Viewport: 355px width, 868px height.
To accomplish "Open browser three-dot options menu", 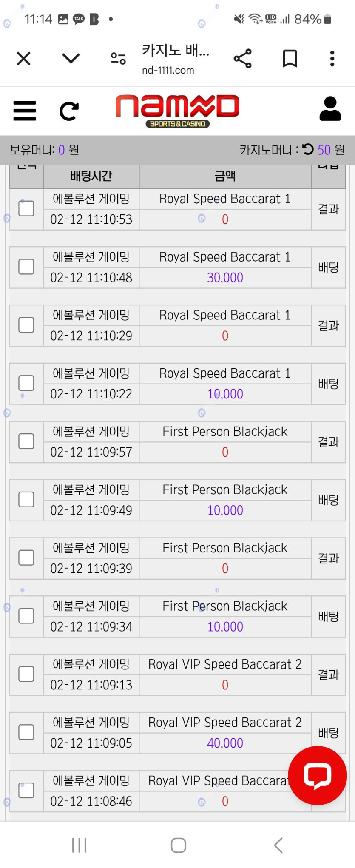I will pos(332,59).
